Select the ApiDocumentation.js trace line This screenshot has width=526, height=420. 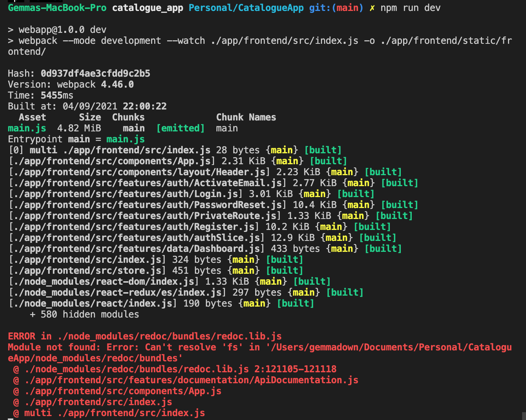(x=184, y=380)
